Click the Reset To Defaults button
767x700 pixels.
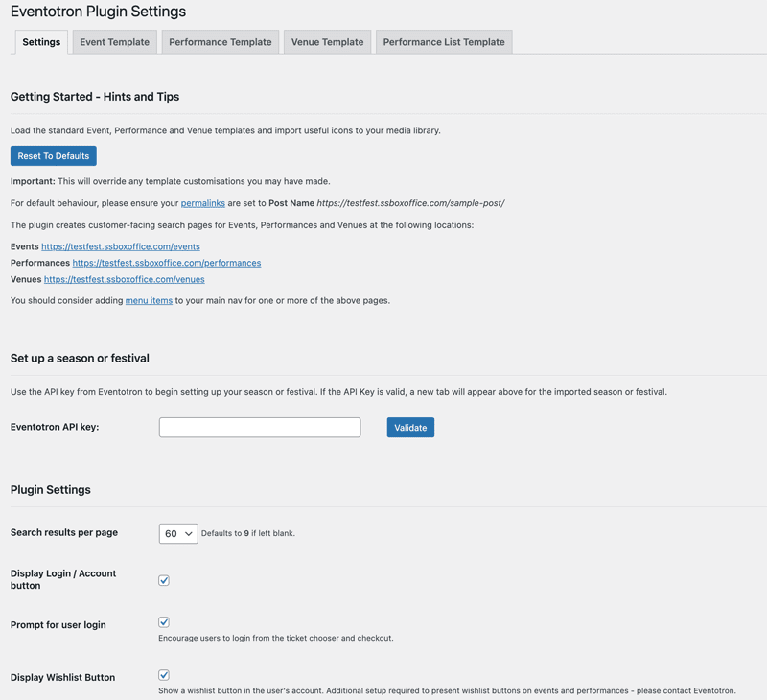coord(54,156)
